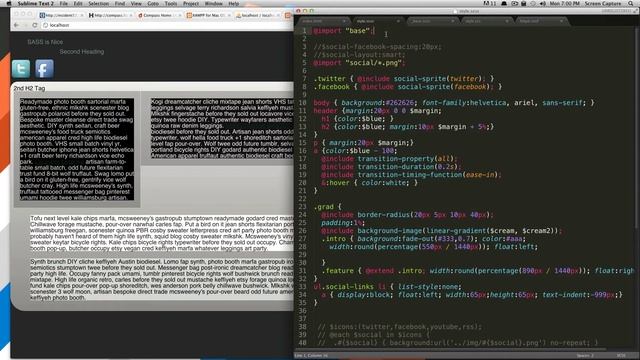Open the SCSS syntax selector in status bar

pos(621,356)
